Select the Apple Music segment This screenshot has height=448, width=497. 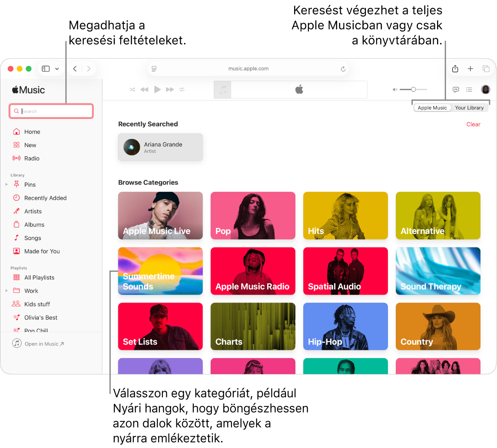pos(432,107)
